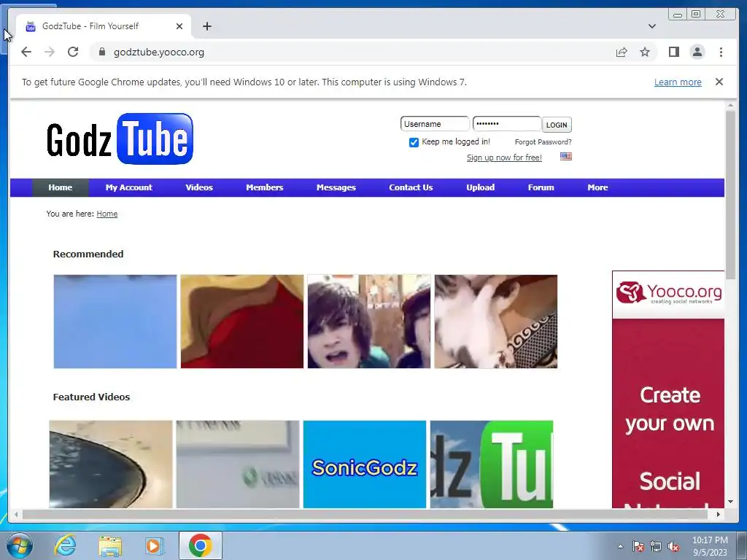The image size is (747, 560).
Task: Open the Windows Start menu
Action: click(x=19, y=545)
